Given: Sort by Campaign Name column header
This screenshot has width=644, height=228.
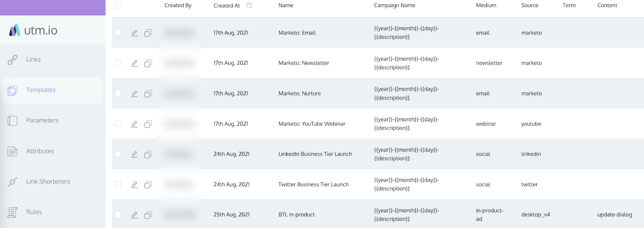Looking at the screenshot, I should (394, 5).
